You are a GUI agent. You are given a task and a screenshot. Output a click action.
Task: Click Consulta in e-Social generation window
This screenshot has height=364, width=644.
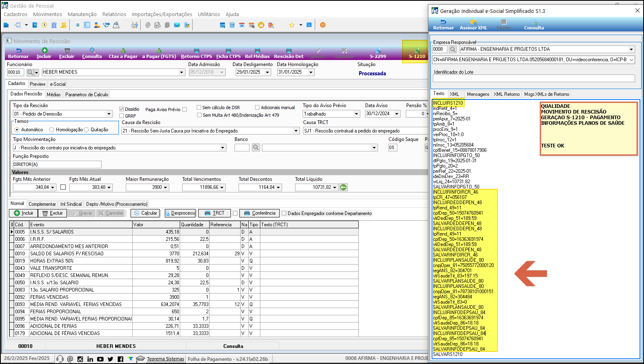[x=534, y=25]
